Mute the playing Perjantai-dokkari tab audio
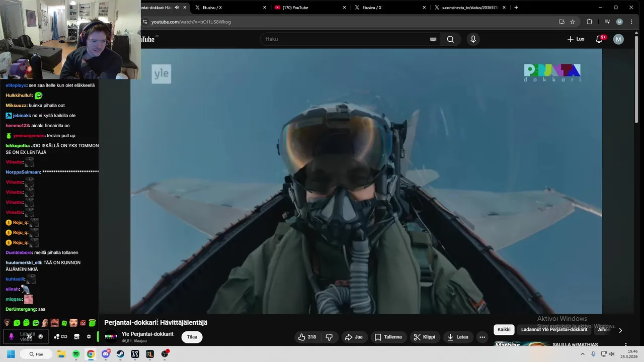This screenshot has width=644, height=362. tap(177, 8)
